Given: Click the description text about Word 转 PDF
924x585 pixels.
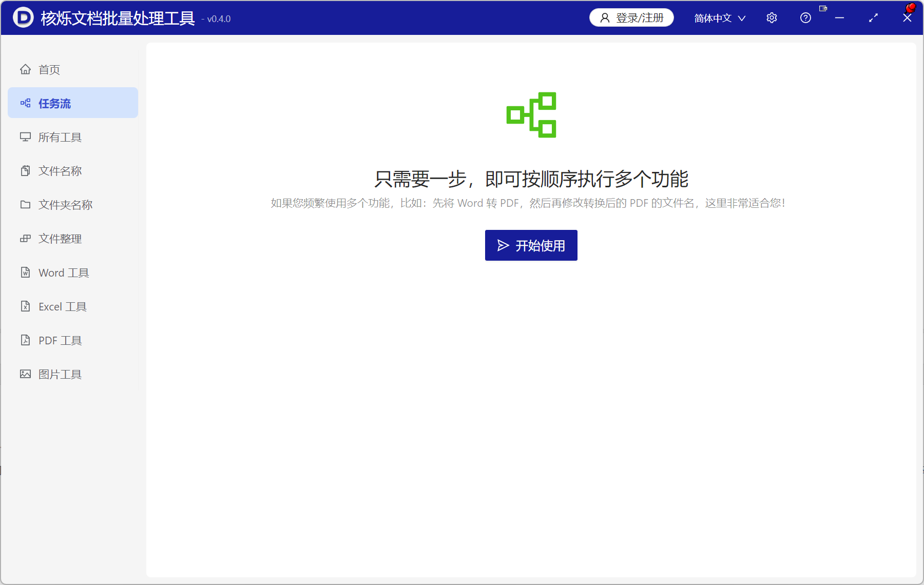Looking at the screenshot, I should tap(528, 203).
